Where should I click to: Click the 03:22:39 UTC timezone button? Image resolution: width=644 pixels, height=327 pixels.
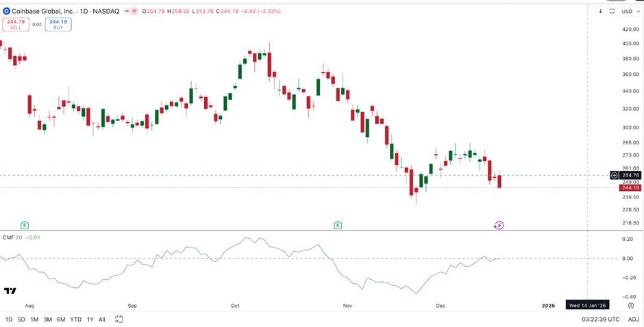(600, 319)
